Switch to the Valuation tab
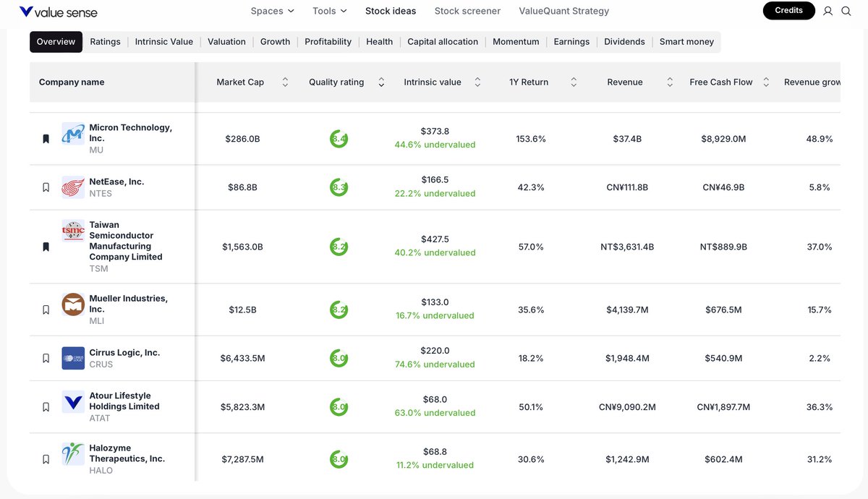Image resolution: width=868 pixels, height=499 pixels. click(x=226, y=42)
